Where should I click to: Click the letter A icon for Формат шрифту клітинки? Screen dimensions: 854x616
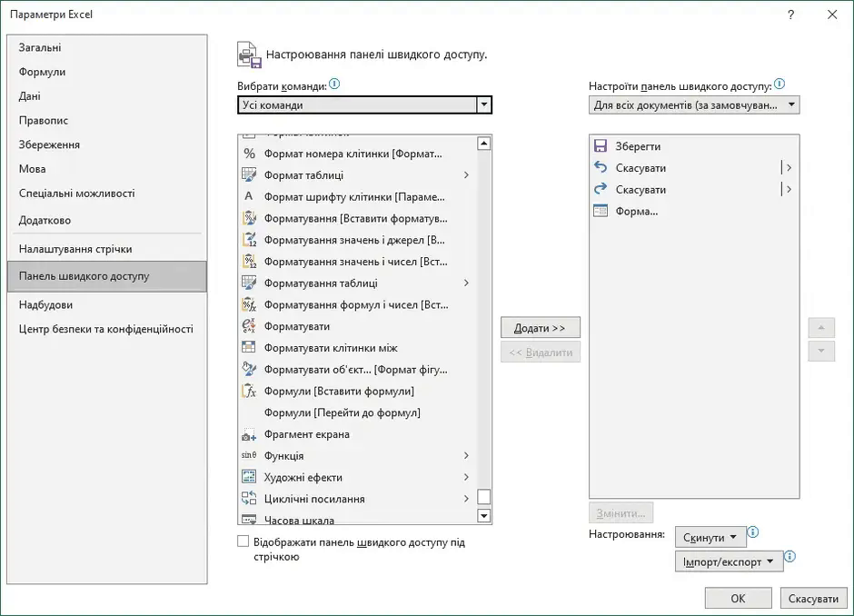pyautogui.click(x=249, y=196)
